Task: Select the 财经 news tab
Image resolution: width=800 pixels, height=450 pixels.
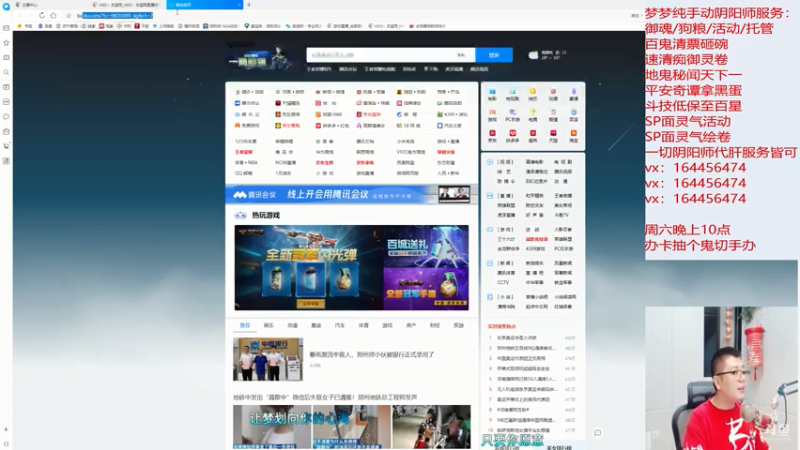Action: (435, 325)
